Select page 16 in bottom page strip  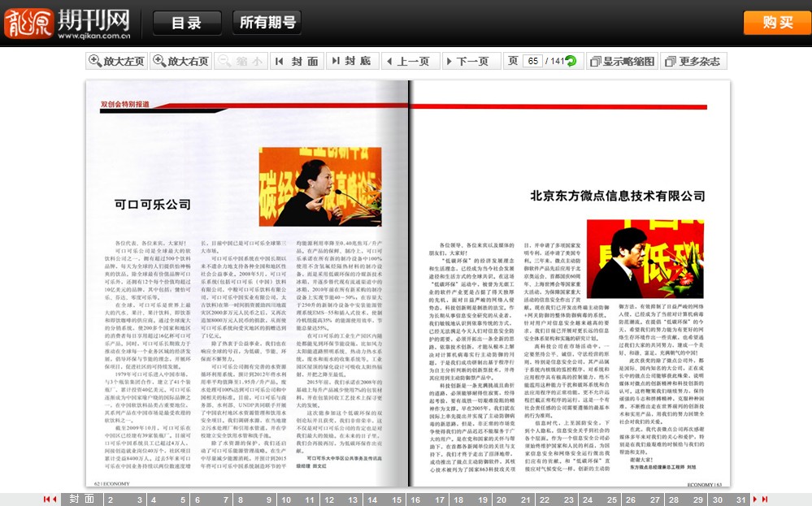[417, 500]
